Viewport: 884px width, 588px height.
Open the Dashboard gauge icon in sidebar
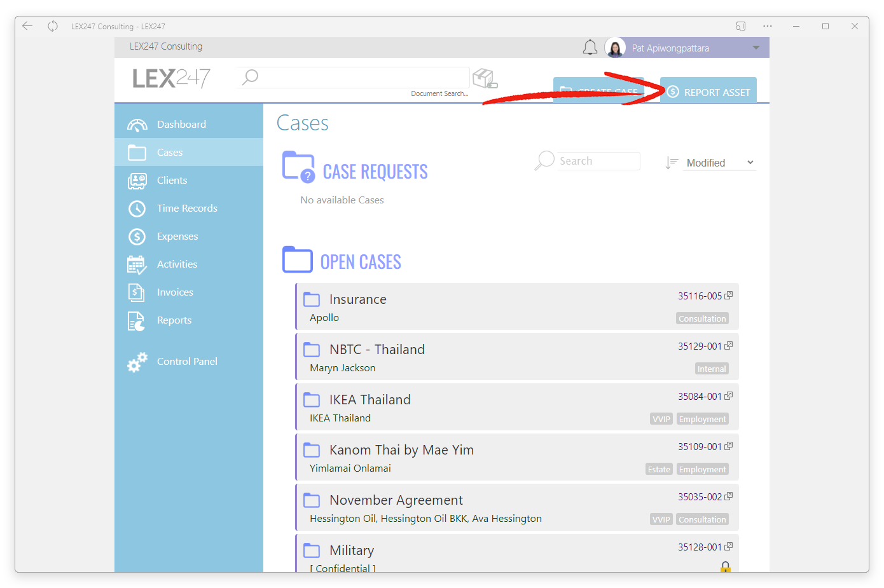(137, 125)
